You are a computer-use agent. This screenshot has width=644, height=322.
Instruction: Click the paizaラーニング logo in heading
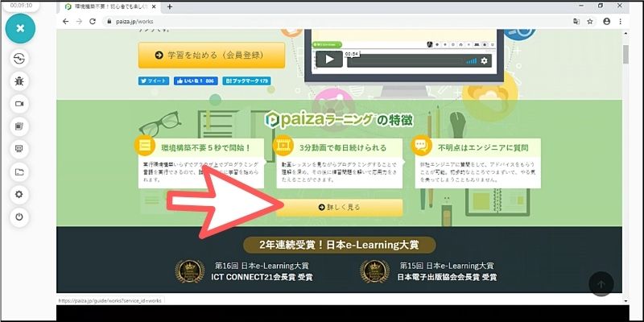point(319,120)
